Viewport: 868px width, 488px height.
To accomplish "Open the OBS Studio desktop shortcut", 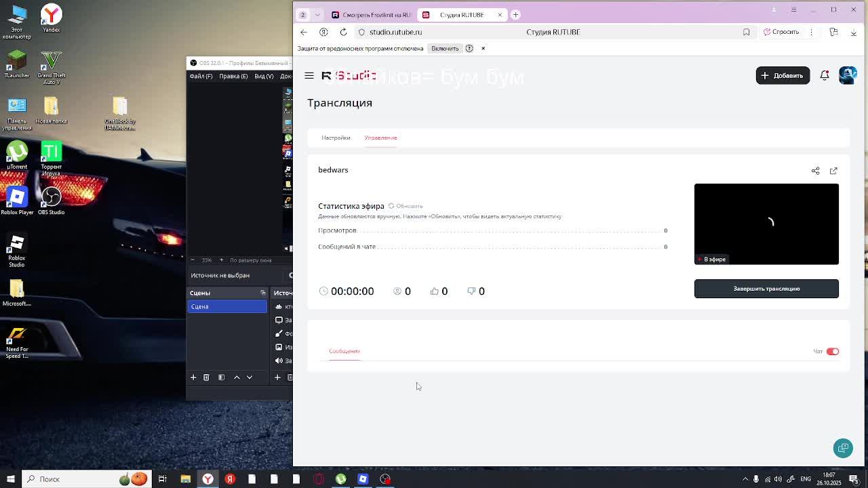I will (x=51, y=201).
